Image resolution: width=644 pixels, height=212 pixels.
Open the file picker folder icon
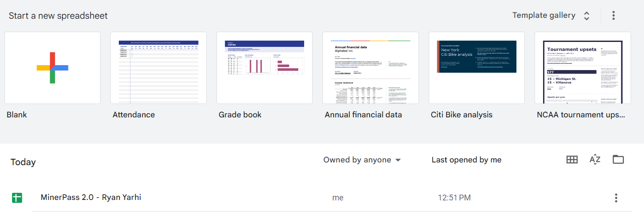pyautogui.click(x=618, y=160)
